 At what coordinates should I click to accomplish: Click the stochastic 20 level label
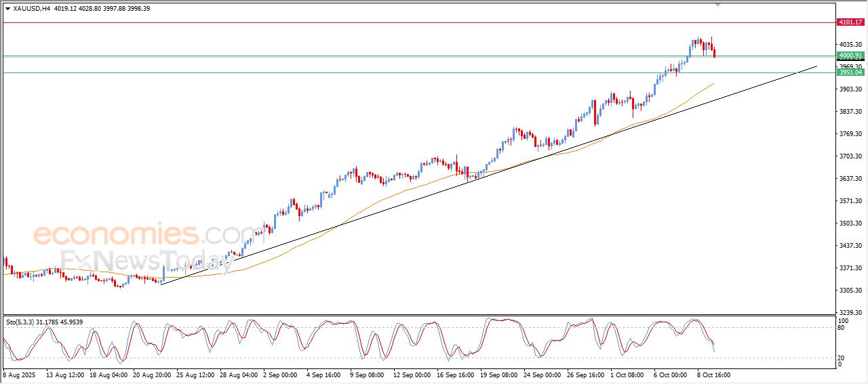[842, 357]
